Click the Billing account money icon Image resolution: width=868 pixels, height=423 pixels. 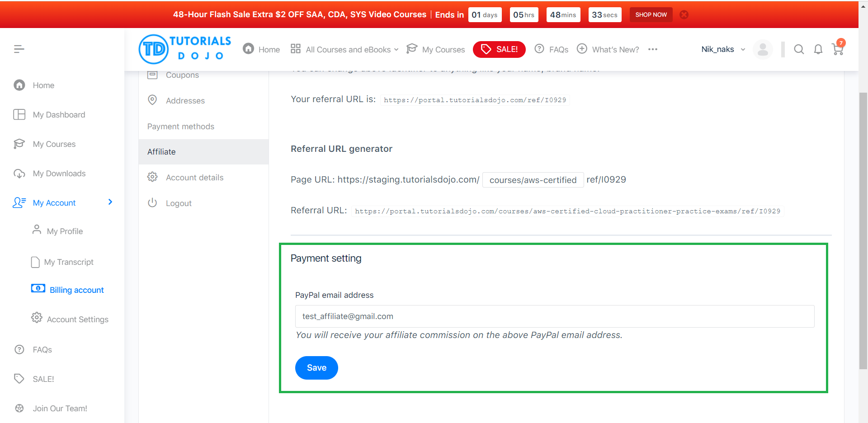[38, 288]
